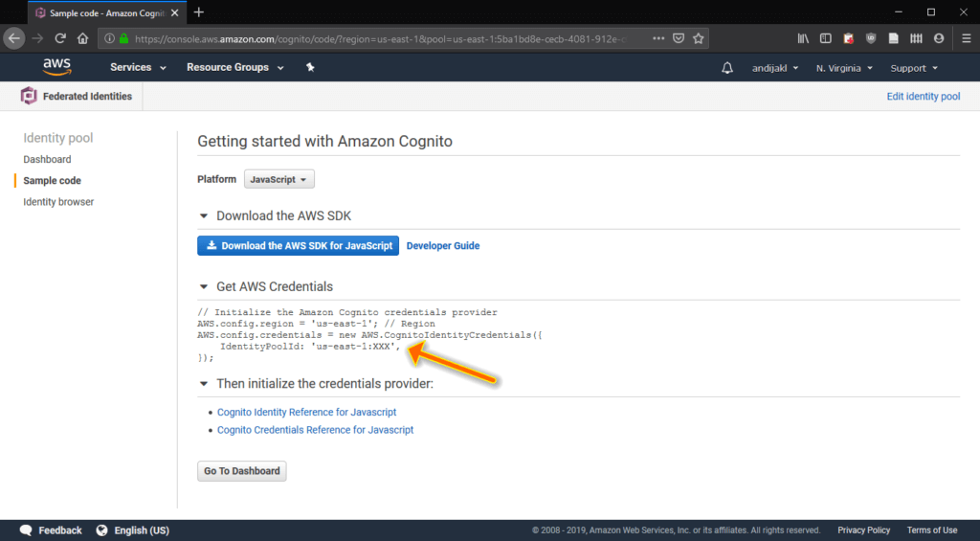
Task: Open the N. Virginia region selector
Action: coord(844,68)
